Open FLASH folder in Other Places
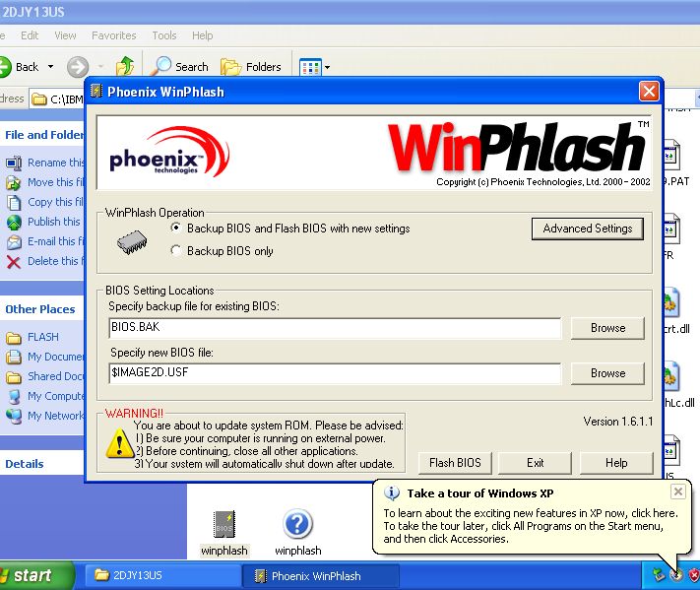This screenshot has width=700, height=590. coord(32,337)
